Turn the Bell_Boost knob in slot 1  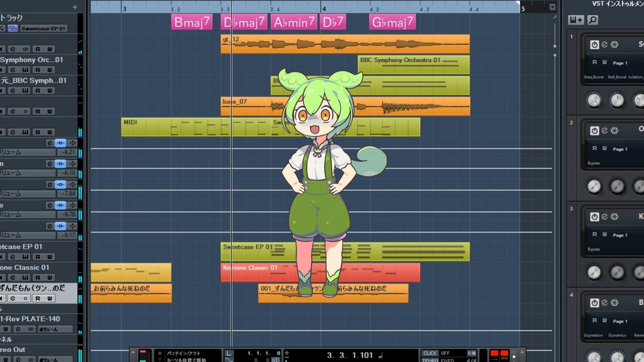pyautogui.click(x=617, y=100)
